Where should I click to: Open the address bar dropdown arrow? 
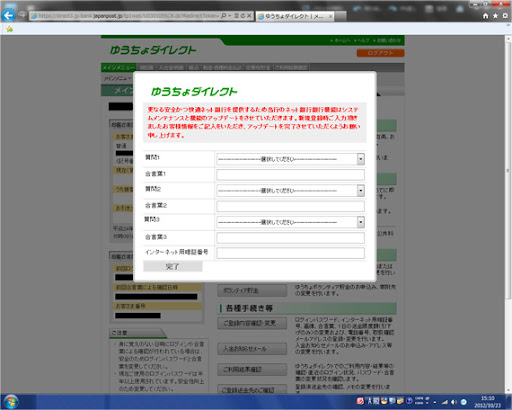[230, 16]
